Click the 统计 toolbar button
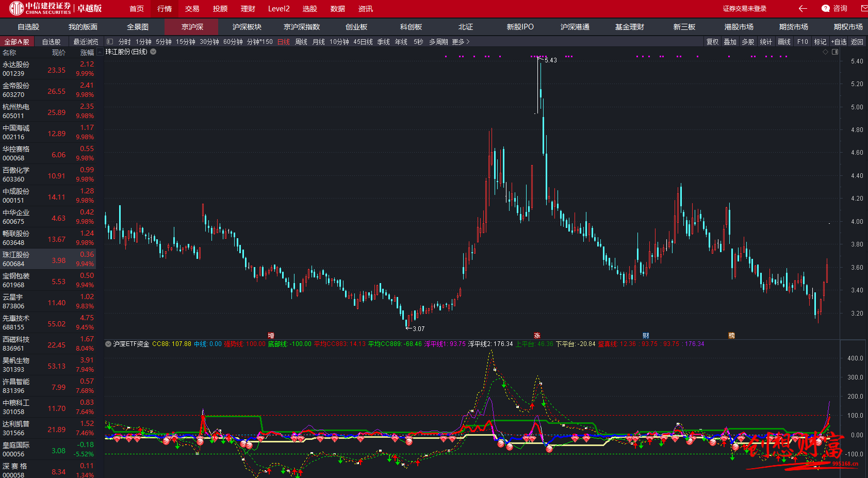This screenshot has height=478, width=868. [766, 42]
